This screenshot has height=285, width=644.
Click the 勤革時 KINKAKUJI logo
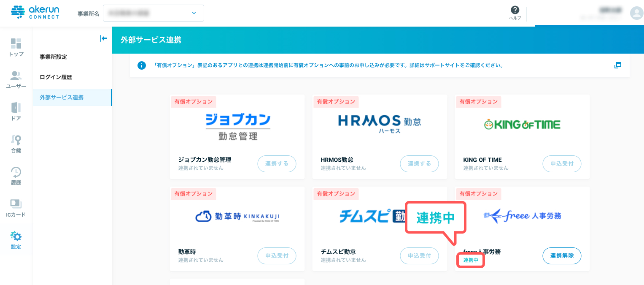click(x=237, y=217)
